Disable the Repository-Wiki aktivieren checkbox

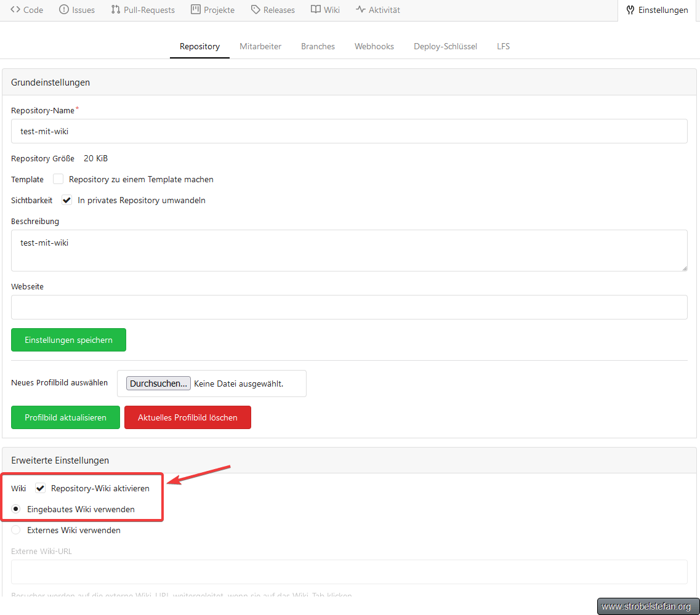tap(41, 488)
